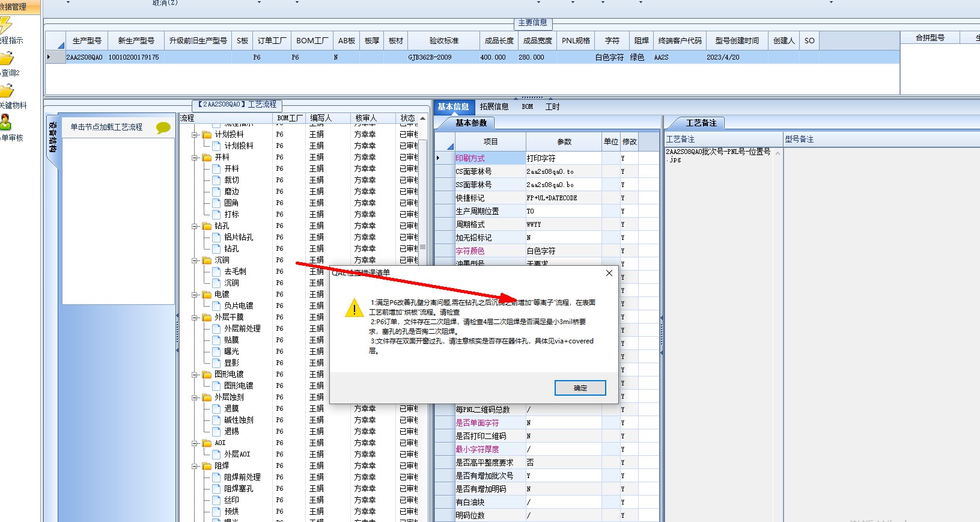Click the 负片电镀 document icon
Image resolution: width=980 pixels, height=522 pixels.
coord(217,306)
